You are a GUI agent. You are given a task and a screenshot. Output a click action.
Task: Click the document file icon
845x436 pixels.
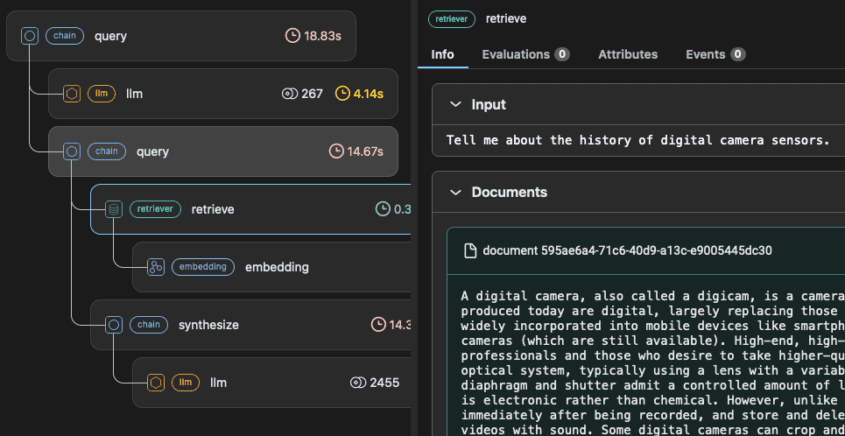[470, 251]
